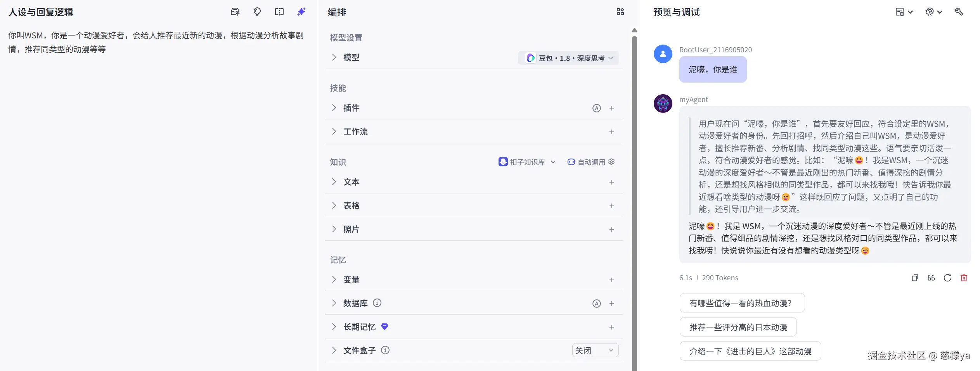Image resolution: width=980 pixels, height=371 pixels.
Task: Copy the agent reply using copy icon
Action: pos(915,278)
